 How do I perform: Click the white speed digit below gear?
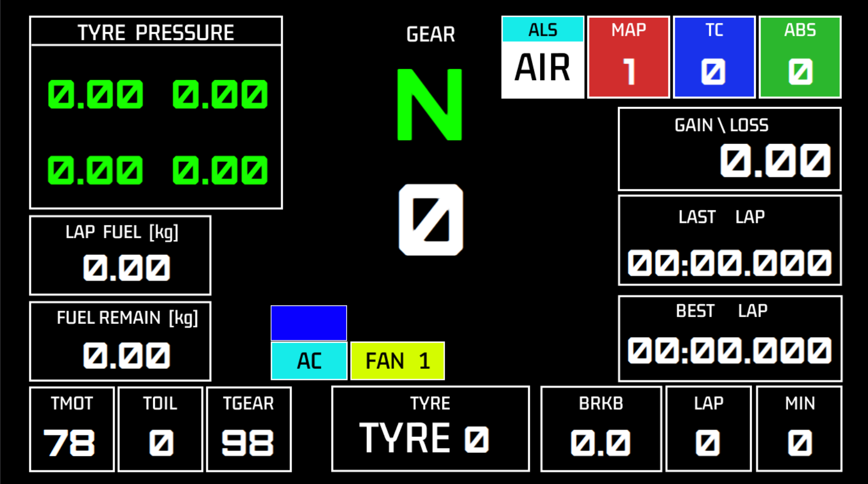(430, 220)
